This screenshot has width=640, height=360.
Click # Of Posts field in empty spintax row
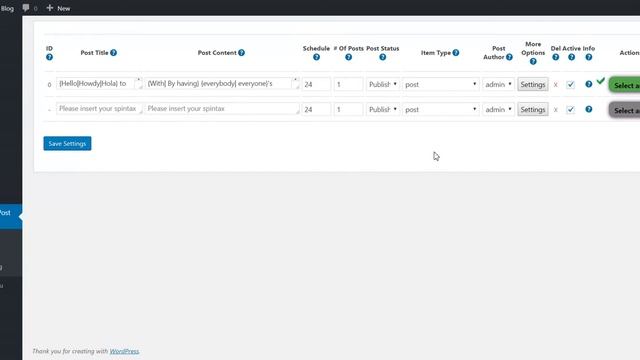click(348, 109)
